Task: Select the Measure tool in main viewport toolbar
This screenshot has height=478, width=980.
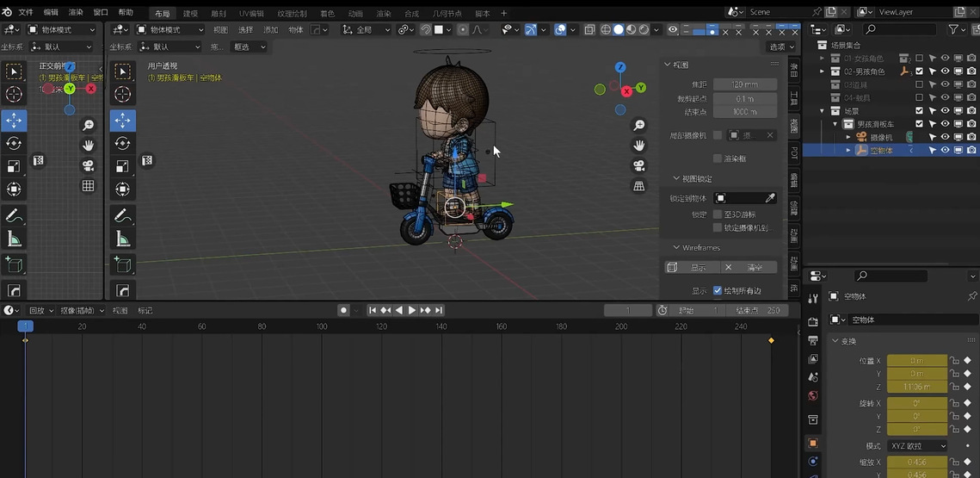Action: [x=123, y=239]
